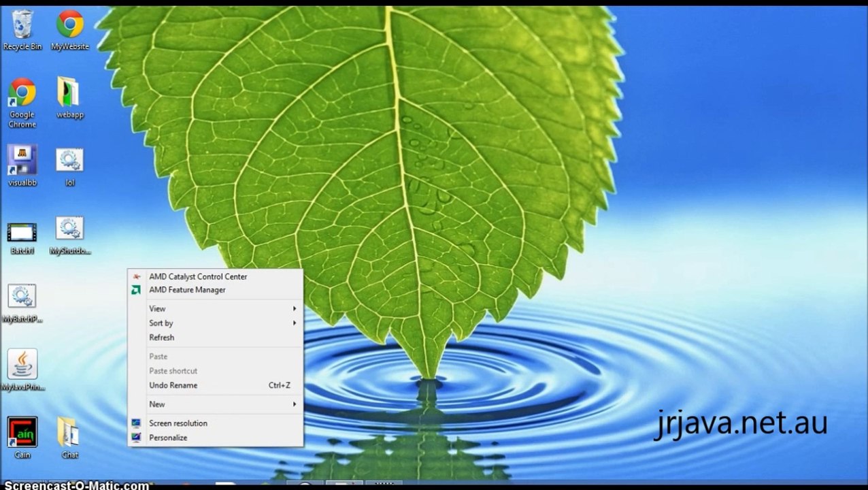Select the Chat folder icon
The image size is (868, 490).
pyautogui.click(x=69, y=438)
